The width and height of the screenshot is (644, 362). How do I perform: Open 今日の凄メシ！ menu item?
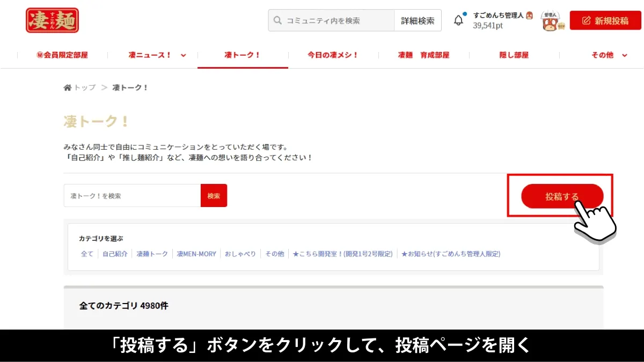tap(333, 55)
